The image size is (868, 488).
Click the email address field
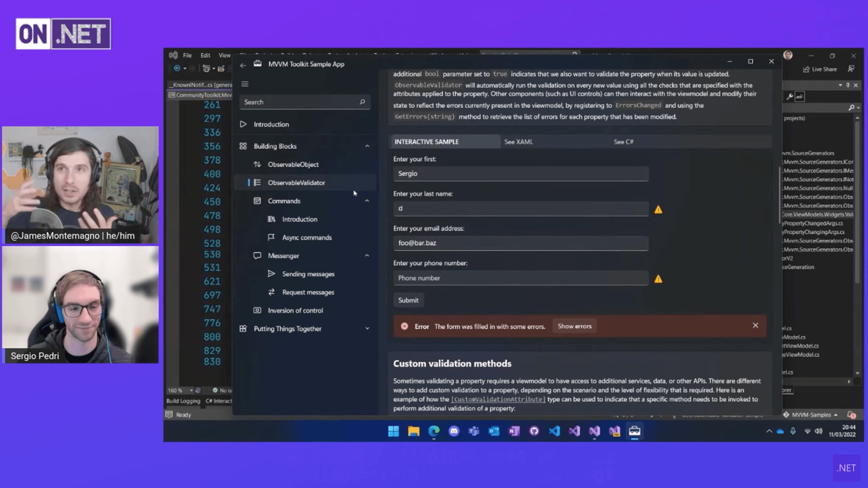click(521, 243)
